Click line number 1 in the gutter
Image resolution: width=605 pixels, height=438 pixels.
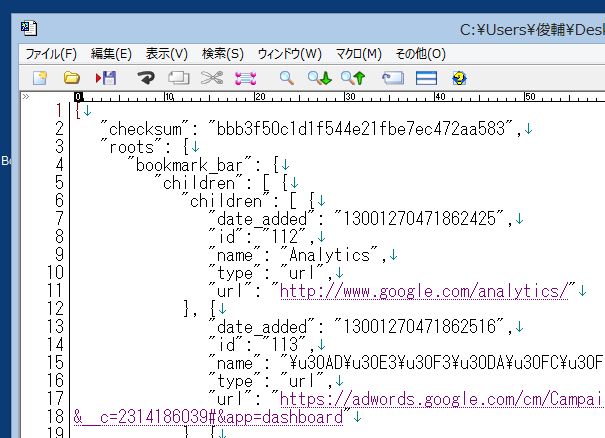pyautogui.click(x=59, y=111)
